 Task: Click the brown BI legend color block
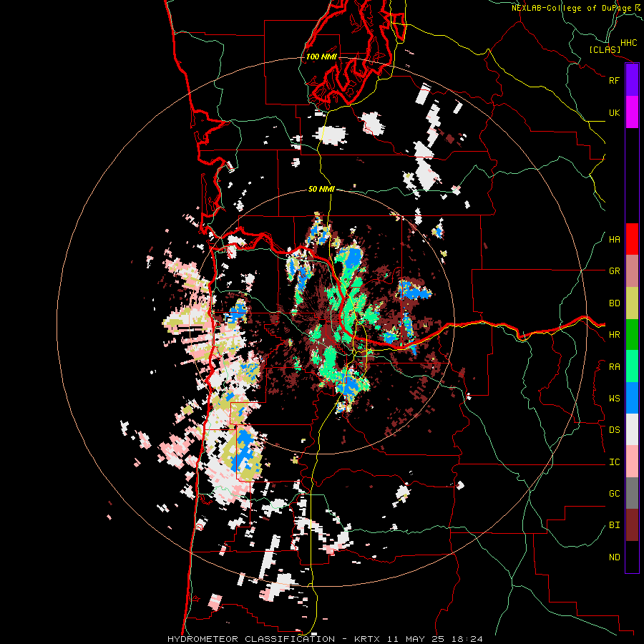(632, 525)
